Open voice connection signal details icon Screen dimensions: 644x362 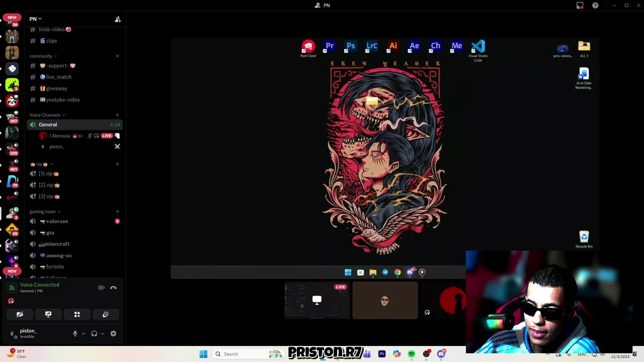coord(12,288)
